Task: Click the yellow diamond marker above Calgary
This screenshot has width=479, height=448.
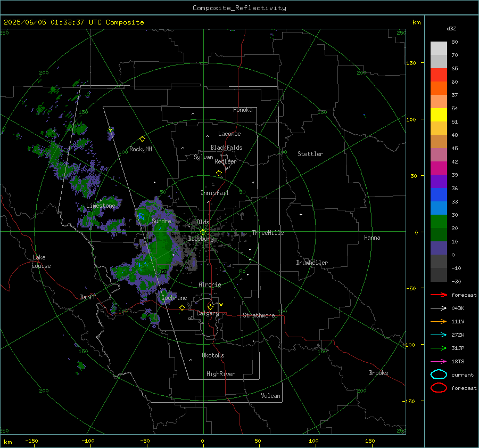Action: click(210, 307)
